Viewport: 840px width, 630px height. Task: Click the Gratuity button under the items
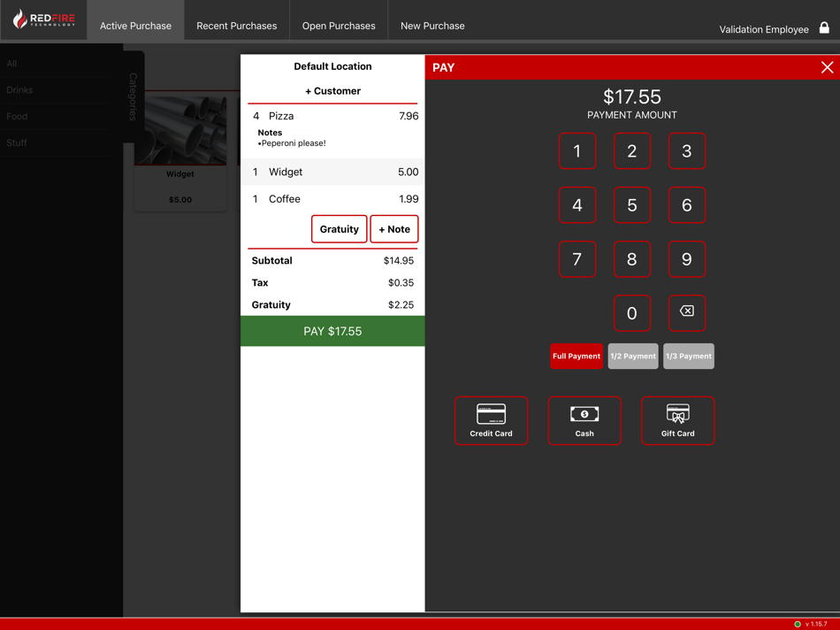[x=340, y=229]
